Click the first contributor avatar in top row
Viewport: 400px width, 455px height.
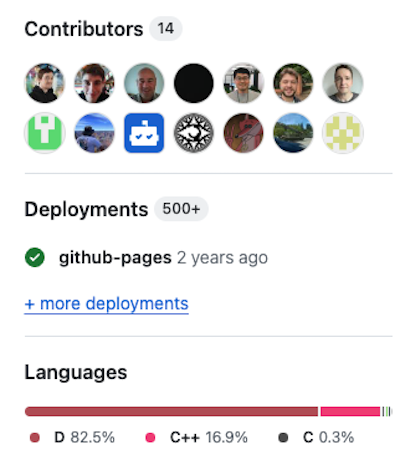point(45,83)
